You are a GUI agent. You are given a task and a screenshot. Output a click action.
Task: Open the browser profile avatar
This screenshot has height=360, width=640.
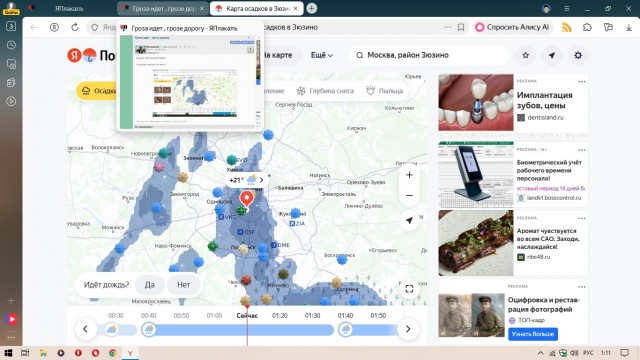click(x=546, y=8)
